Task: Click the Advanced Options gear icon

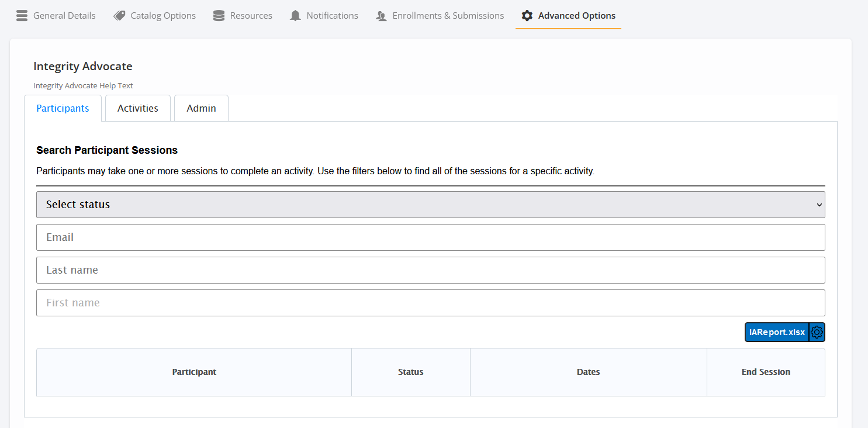Action: click(x=527, y=16)
